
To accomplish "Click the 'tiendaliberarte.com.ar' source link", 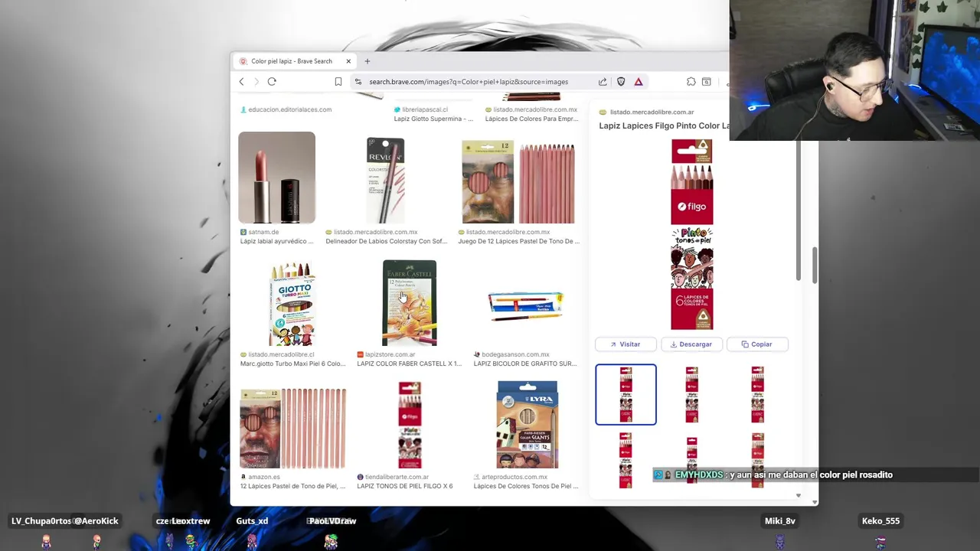I will click(x=397, y=477).
